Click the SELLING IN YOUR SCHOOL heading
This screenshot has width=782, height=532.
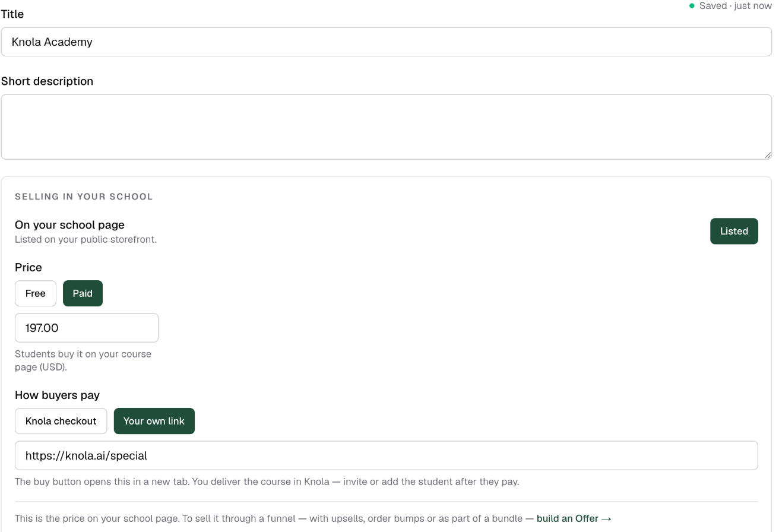tap(84, 197)
